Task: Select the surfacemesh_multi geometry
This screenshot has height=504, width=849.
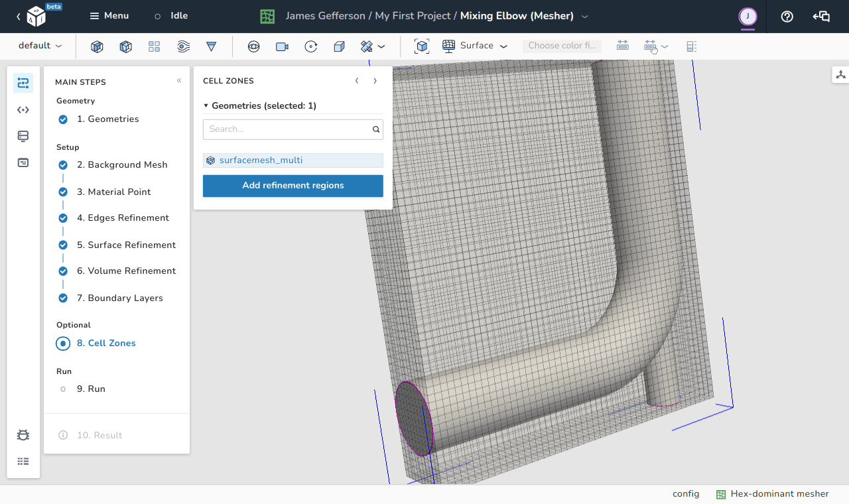Action: pos(293,160)
